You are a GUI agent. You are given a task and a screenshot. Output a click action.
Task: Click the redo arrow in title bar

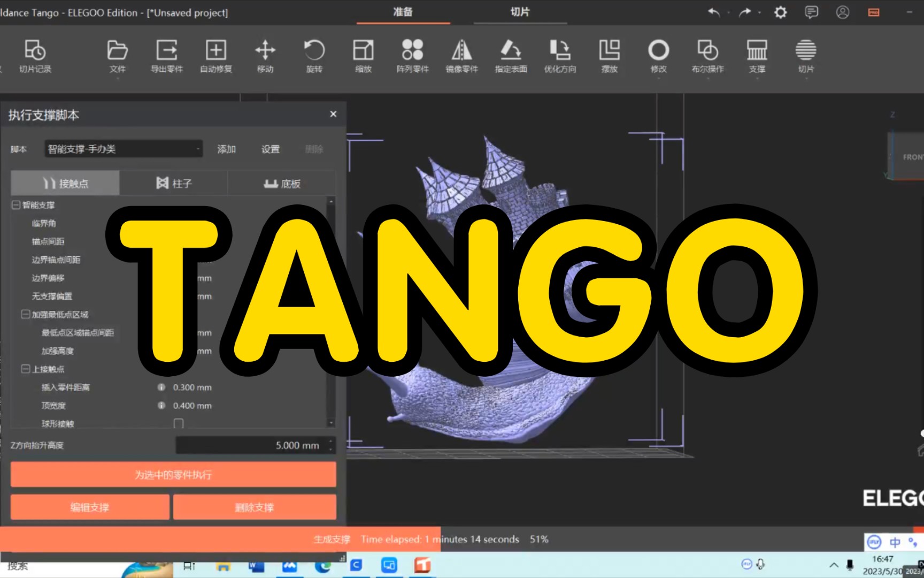[x=745, y=12]
